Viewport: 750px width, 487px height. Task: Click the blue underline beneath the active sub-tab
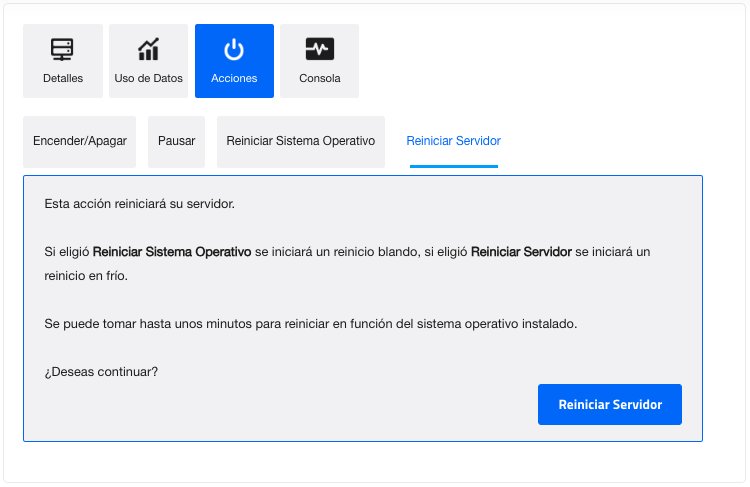coord(453,166)
